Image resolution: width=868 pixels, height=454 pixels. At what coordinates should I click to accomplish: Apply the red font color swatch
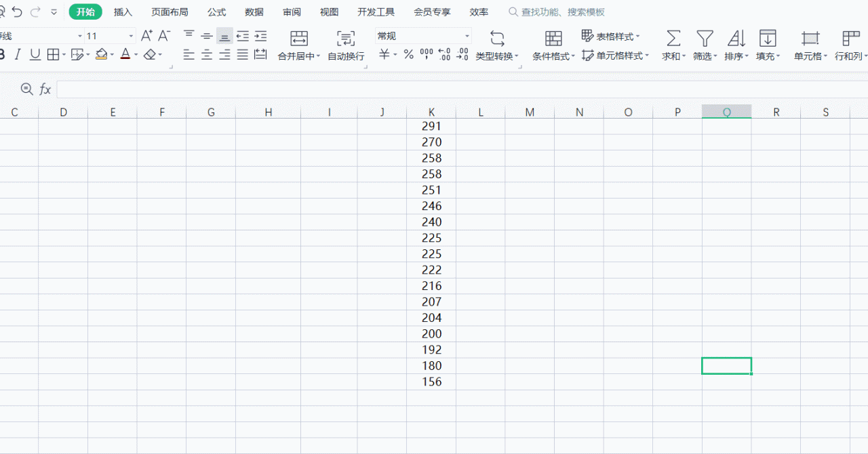pos(125,55)
